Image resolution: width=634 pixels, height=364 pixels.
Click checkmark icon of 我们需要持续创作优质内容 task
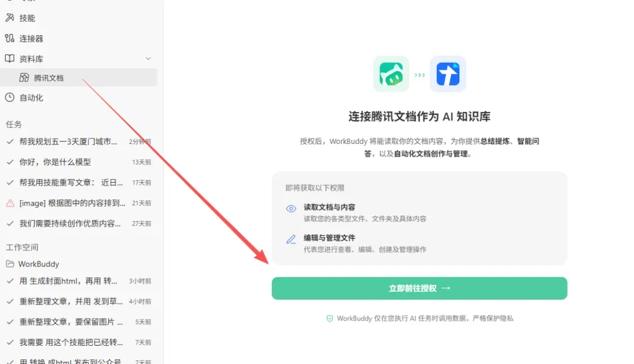click(10, 223)
